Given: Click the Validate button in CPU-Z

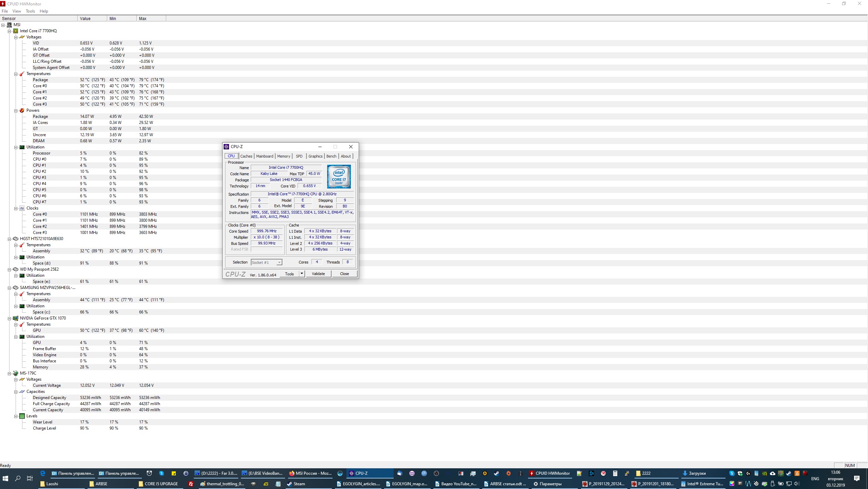Looking at the screenshot, I should click(318, 274).
